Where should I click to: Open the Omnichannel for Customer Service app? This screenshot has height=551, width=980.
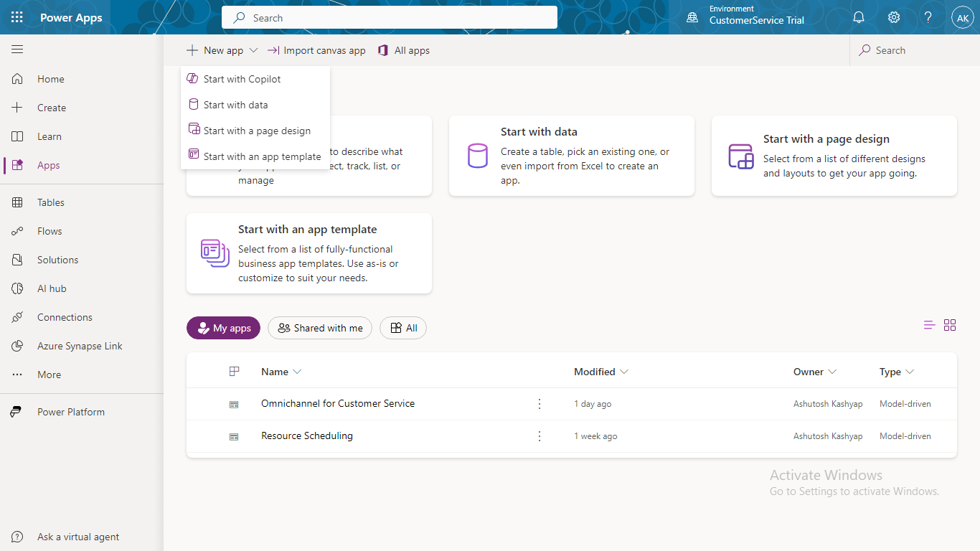click(x=338, y=403)
